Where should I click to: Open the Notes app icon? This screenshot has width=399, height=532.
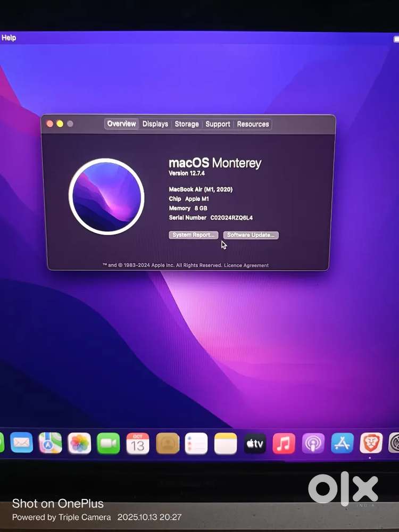226,443
